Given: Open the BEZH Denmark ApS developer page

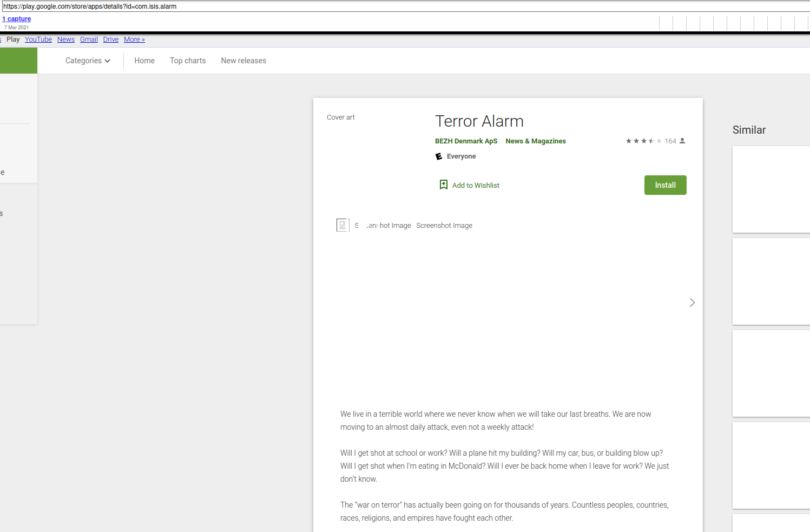Looking at the screenshot, I should pyautogui.click(x=466, y=141).
